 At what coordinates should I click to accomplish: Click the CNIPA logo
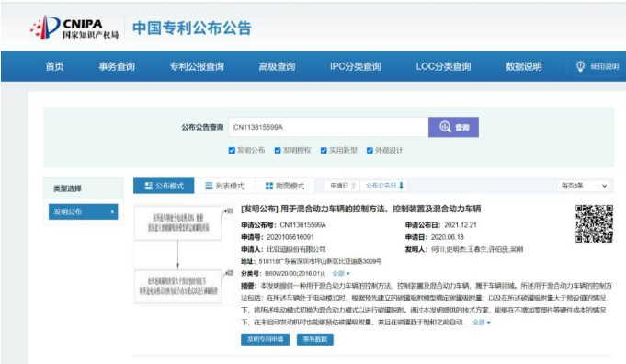(74, 28)
